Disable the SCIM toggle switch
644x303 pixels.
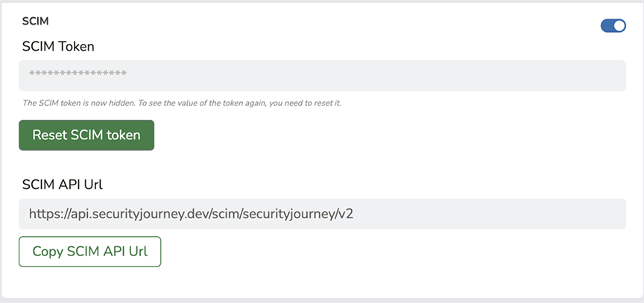[x=613, y=26]
